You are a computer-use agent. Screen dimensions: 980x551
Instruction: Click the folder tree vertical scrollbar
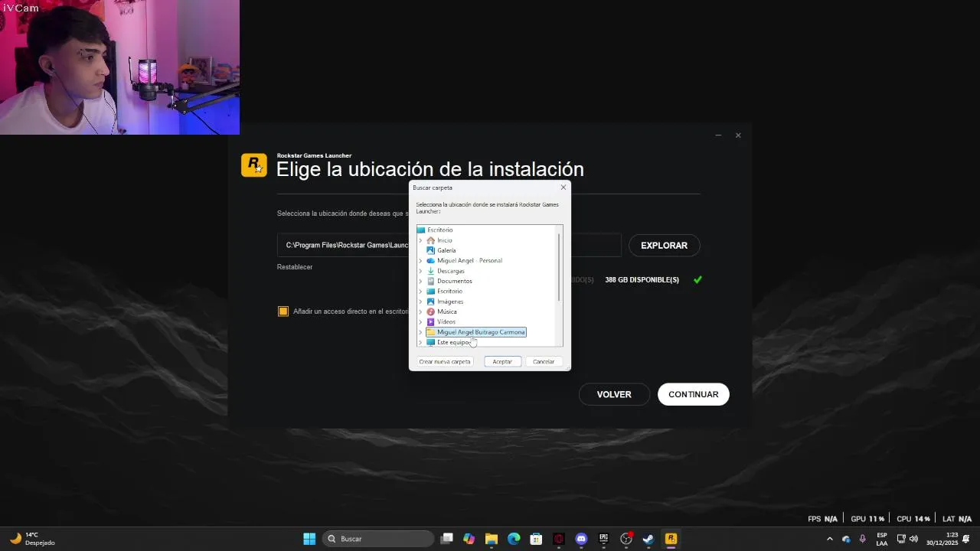560,268
